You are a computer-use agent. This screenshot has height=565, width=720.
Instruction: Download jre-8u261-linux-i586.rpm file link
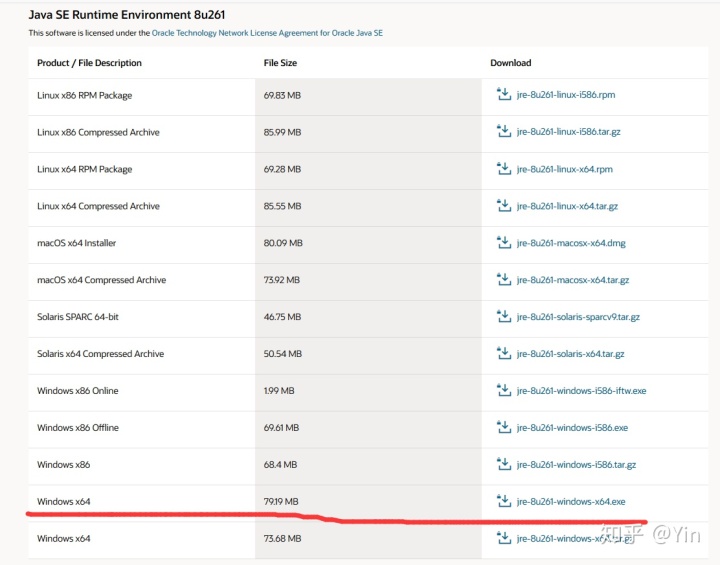(566, 95)
